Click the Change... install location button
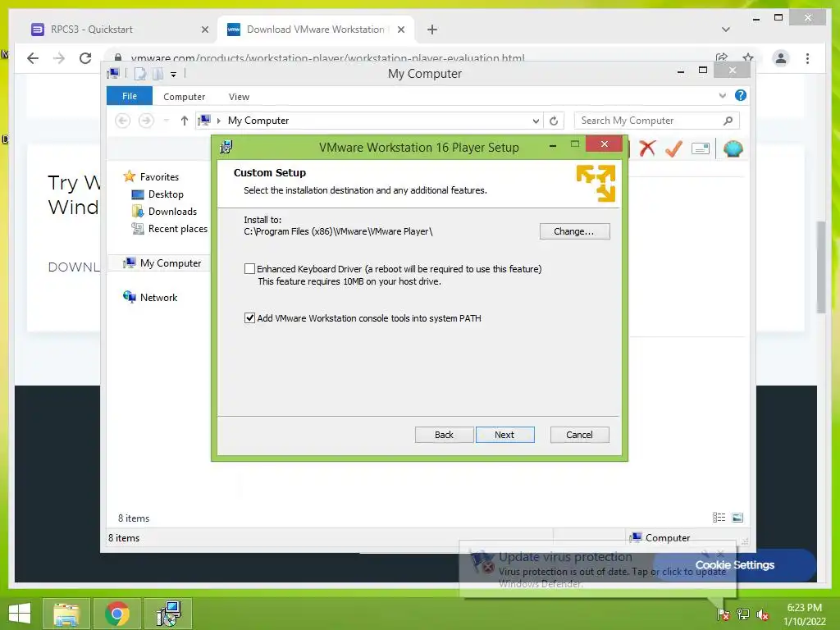The image size is (840, 630). click(x=574, y=231)
